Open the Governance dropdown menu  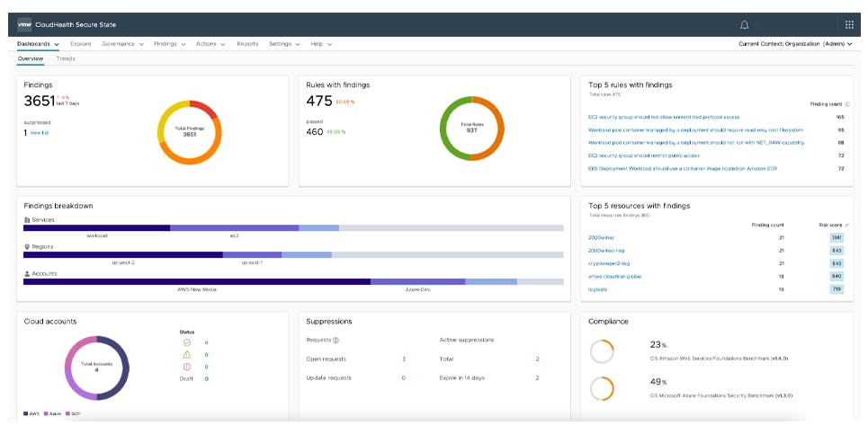[x=121, y=43]
